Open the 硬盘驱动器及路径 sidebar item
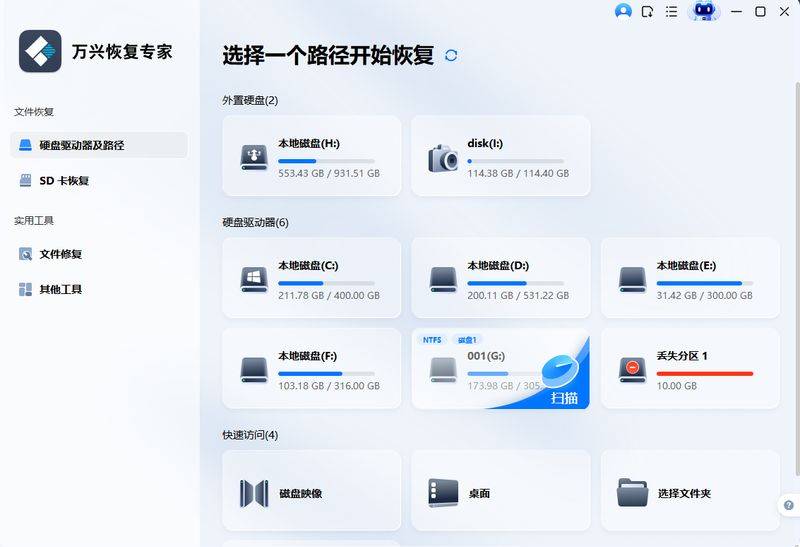Viewport: 800px width, 547px height. click(98, 145)
